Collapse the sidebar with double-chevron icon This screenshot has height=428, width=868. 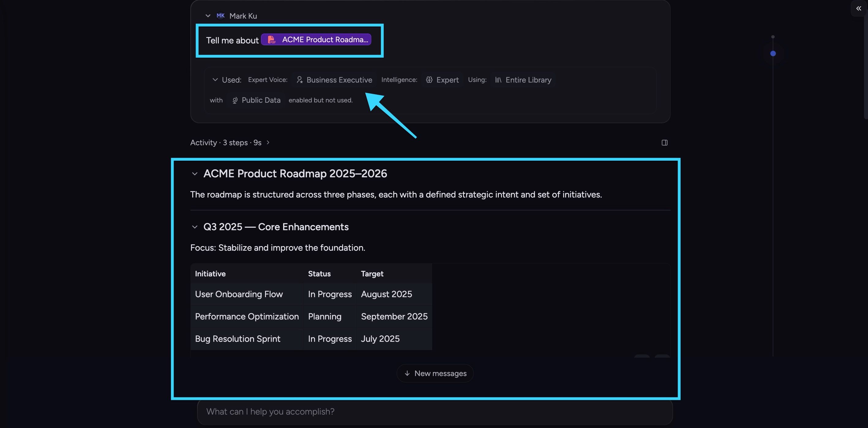[858, 9]
